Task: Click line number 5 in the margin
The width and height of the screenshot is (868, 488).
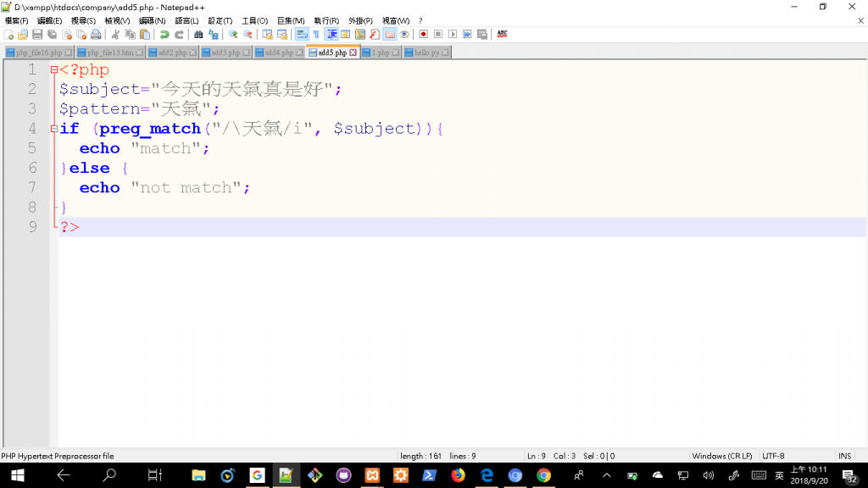Action: pyautogui.click(x=32, y=148)
